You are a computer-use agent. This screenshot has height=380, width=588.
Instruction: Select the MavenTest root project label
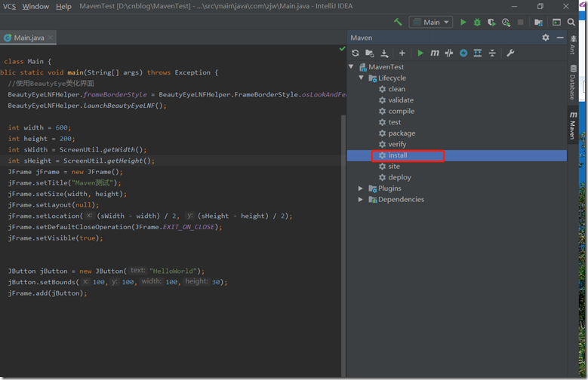click(386, 66)
